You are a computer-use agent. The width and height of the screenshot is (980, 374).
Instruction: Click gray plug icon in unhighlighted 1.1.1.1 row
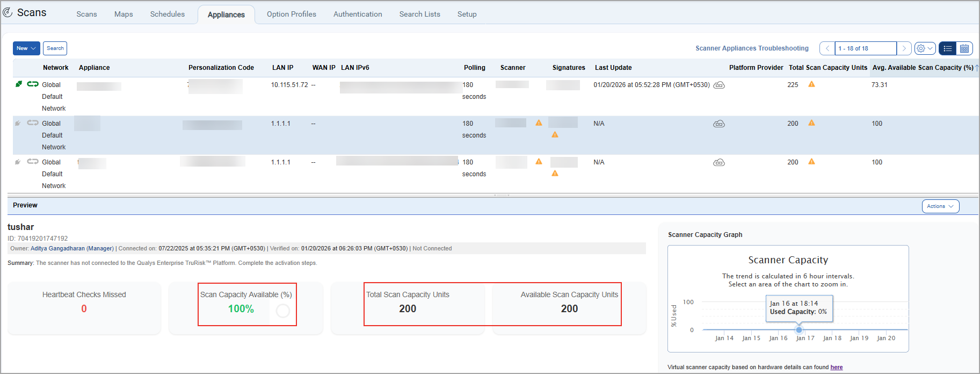pos(18,162)
